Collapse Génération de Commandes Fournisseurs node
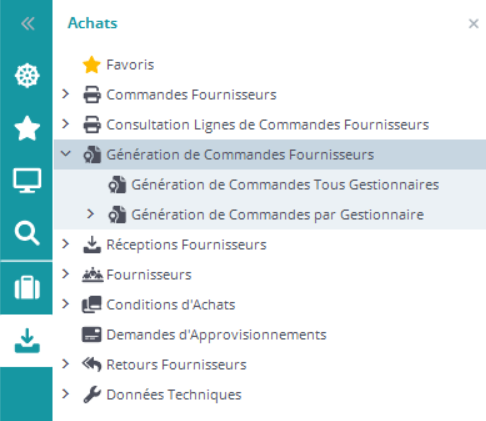The image size is (486, 421). click(66, 154)
